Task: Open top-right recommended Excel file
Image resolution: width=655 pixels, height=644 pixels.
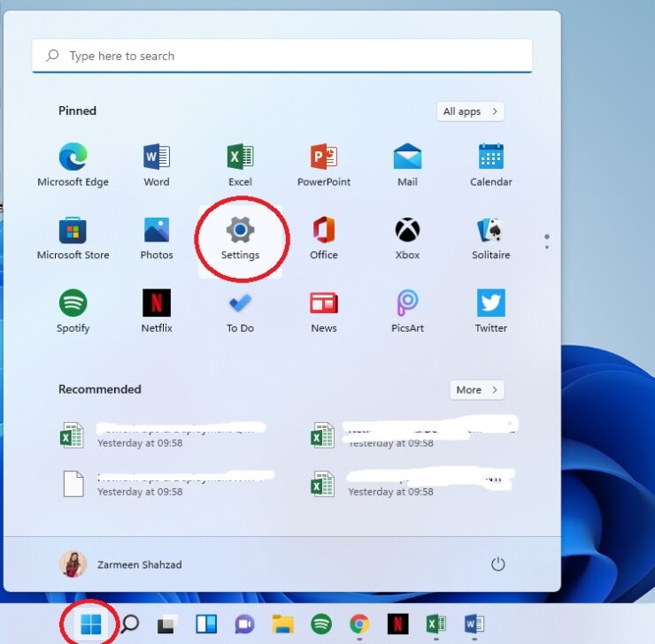Action: point(413,435)
